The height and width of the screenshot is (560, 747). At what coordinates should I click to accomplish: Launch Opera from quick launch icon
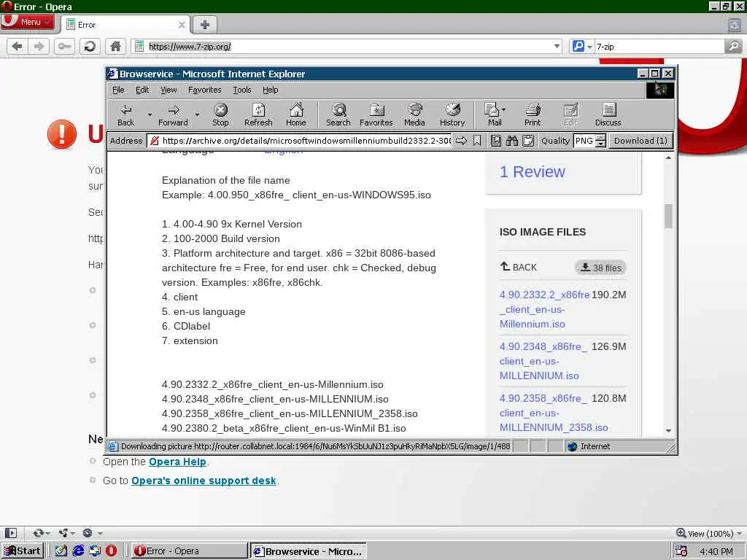[x=111, y=551]
